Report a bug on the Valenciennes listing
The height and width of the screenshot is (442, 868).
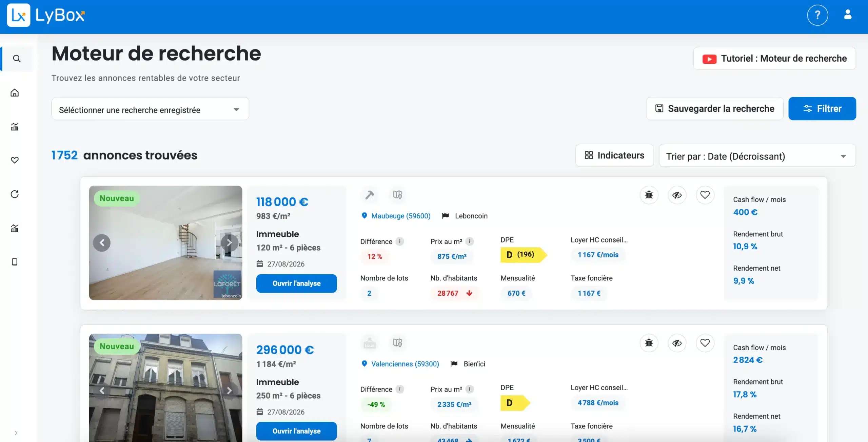pos(649,343)
